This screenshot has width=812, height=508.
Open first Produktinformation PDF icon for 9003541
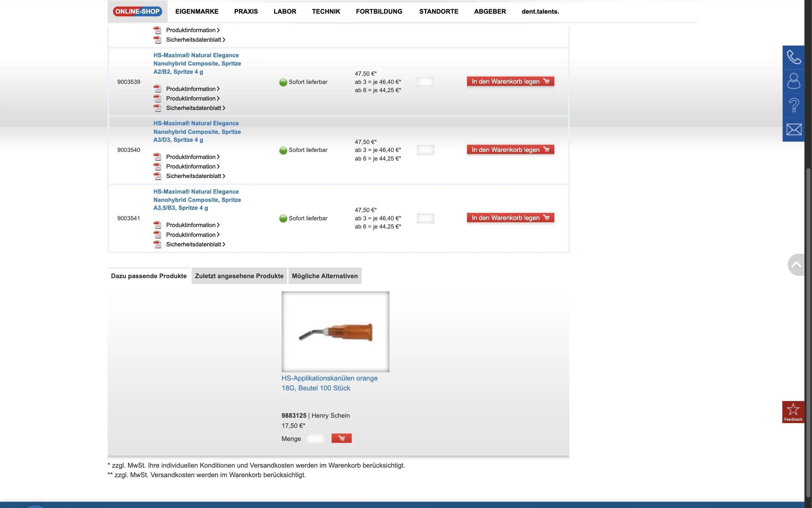coord(157,225)
